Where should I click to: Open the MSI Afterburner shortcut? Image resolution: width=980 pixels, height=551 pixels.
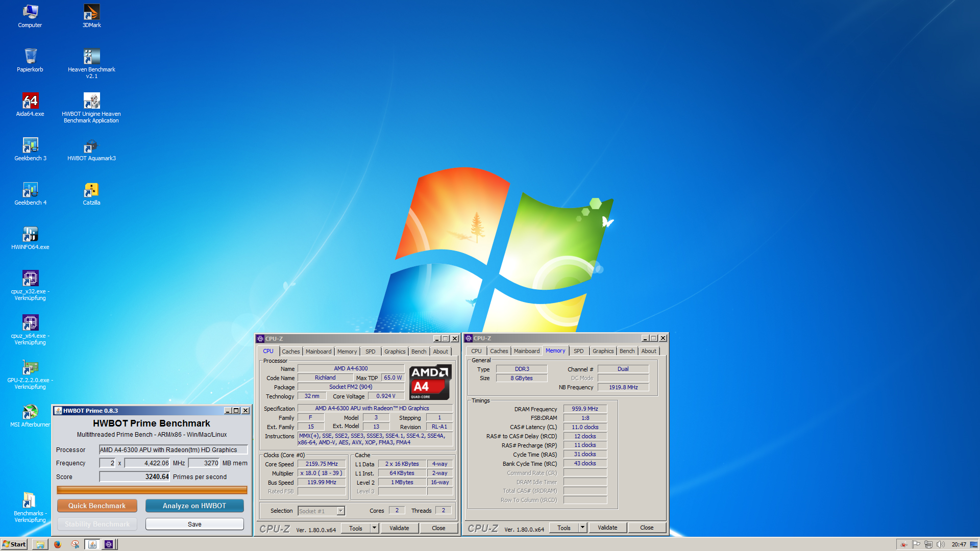(30, 415)
